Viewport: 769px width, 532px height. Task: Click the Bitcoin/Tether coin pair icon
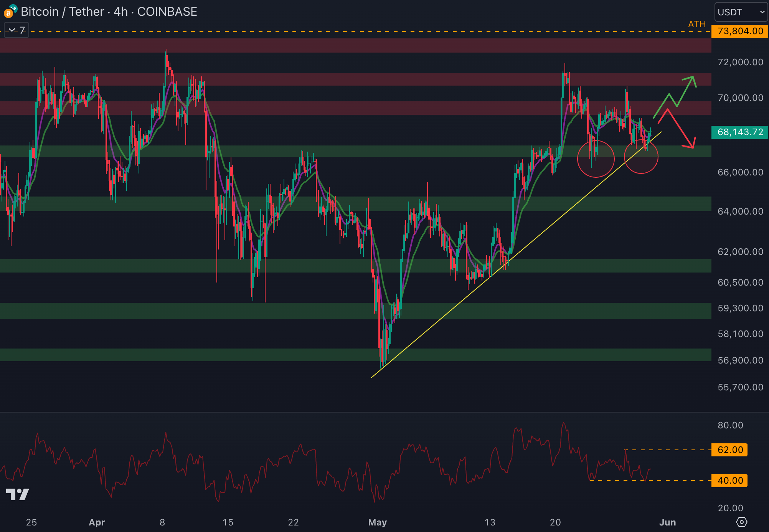(x=10, y=12)
